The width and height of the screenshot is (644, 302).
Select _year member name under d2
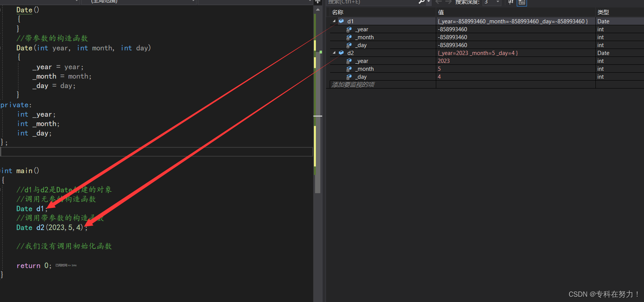tap(362, 61)
